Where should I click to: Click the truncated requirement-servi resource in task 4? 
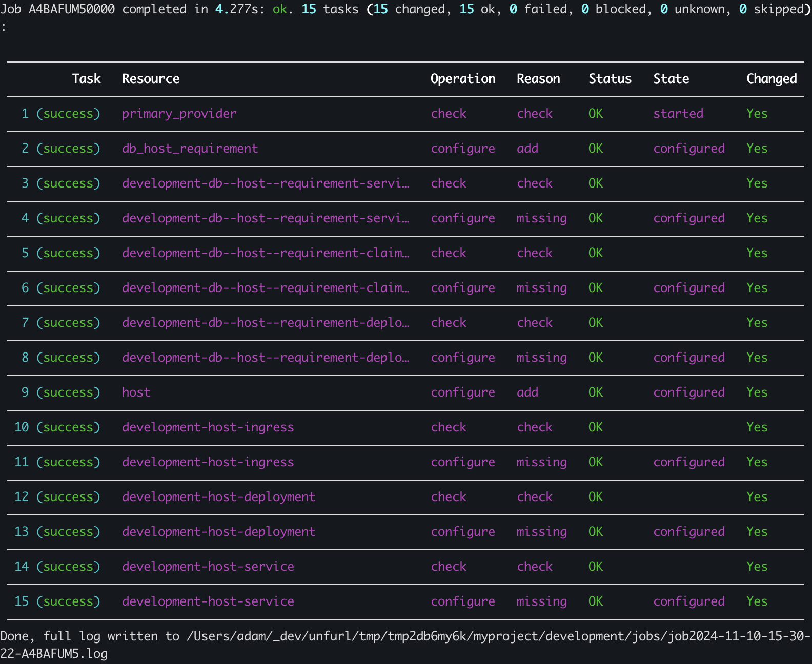[x=266, y=218]
